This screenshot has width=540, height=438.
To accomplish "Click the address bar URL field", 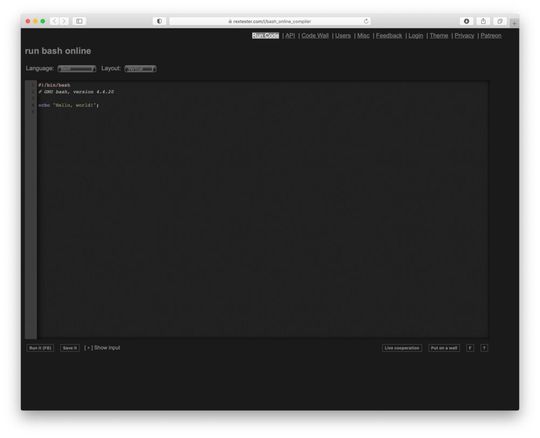I will [x=270, y=21].
